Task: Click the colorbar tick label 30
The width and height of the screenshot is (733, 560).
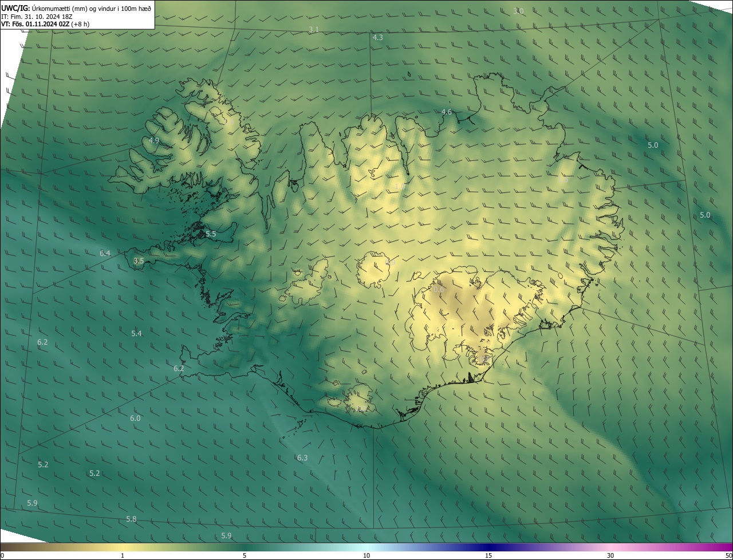Action: (610, 555)
